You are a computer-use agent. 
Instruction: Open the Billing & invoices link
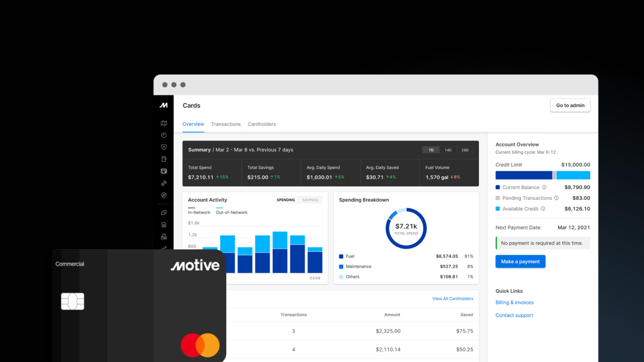(514, 303)
